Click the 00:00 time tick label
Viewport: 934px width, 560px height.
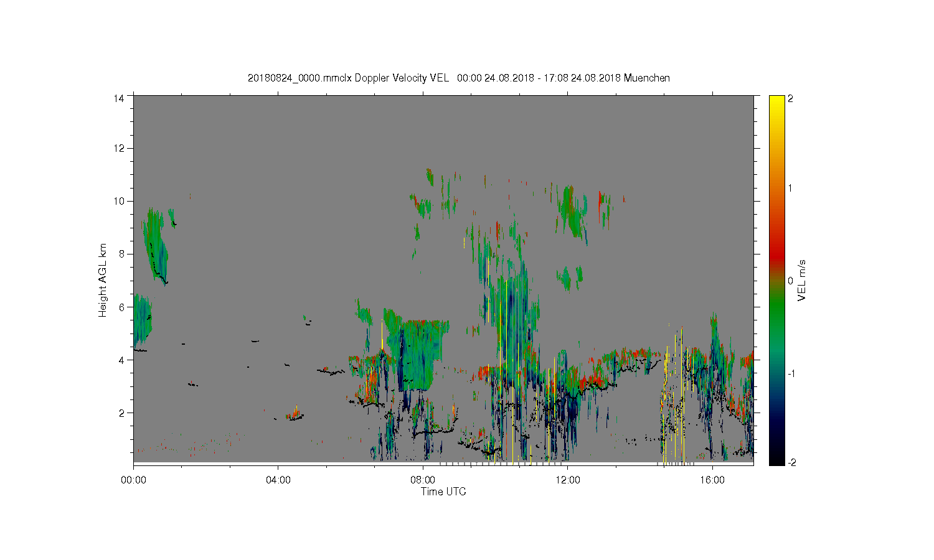[134, 480]
